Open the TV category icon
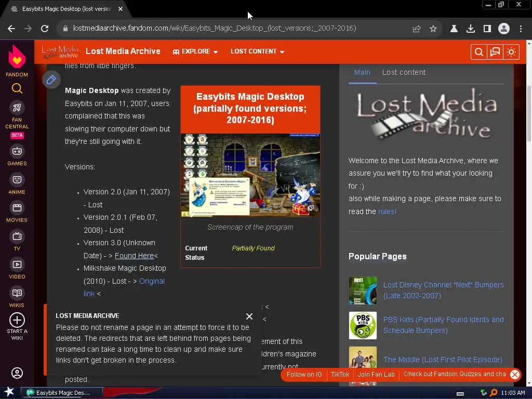 tap(17, 236)
